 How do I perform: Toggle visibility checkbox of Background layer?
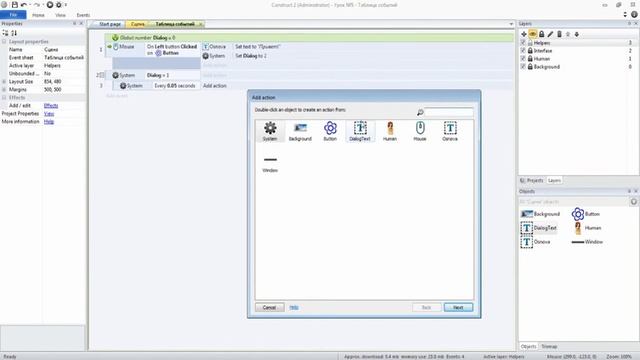click(x=523, y=67)
